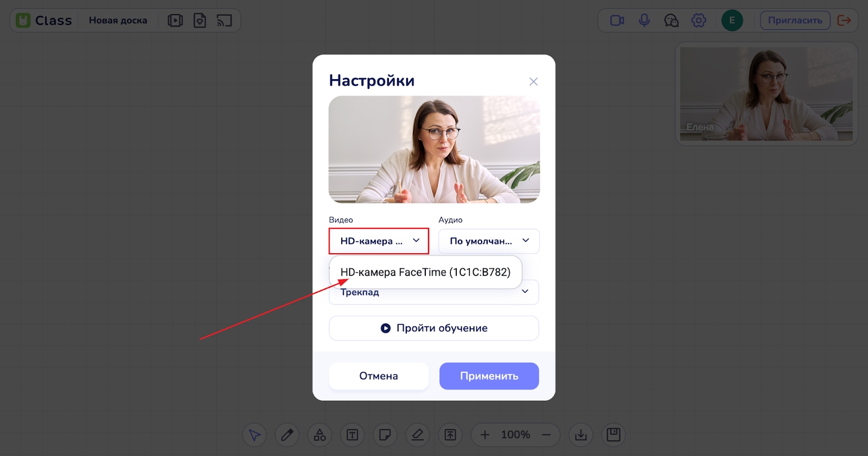Mute the microphone in top bar
Screen dimensions: 868x456
click(x=644, y=21)
